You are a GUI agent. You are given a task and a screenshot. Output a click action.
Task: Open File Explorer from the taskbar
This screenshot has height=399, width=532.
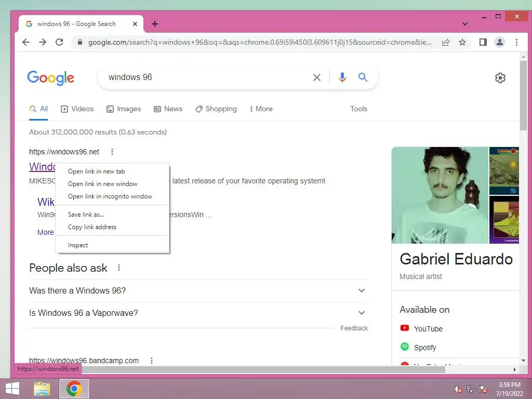click(42, 389)
